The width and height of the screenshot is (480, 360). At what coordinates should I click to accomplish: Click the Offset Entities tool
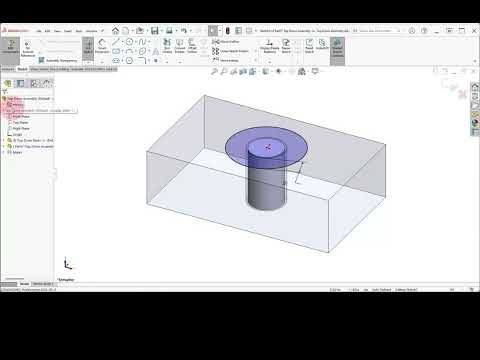pos(192,46)
